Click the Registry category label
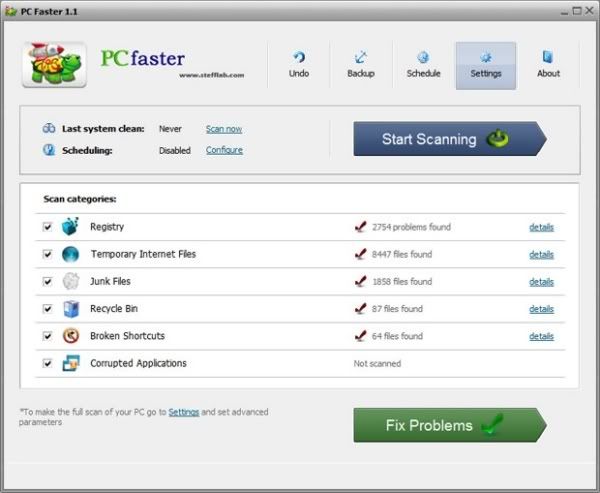 point(107,227)
